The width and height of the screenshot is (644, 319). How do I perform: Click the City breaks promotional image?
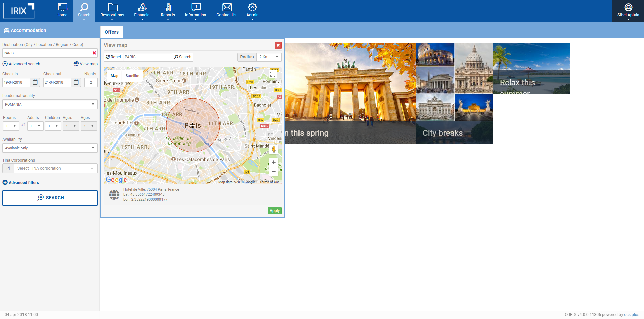tap(454, 119)
